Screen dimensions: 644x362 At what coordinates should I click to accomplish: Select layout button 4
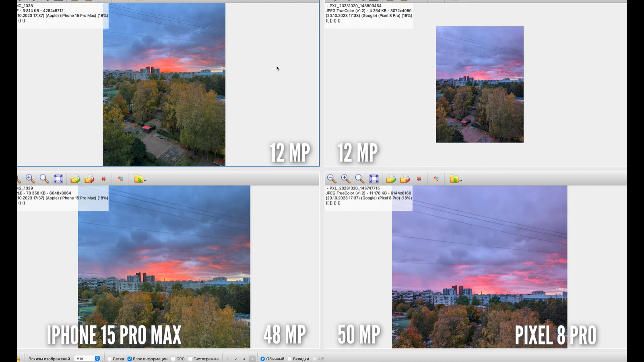coord(252,359)
